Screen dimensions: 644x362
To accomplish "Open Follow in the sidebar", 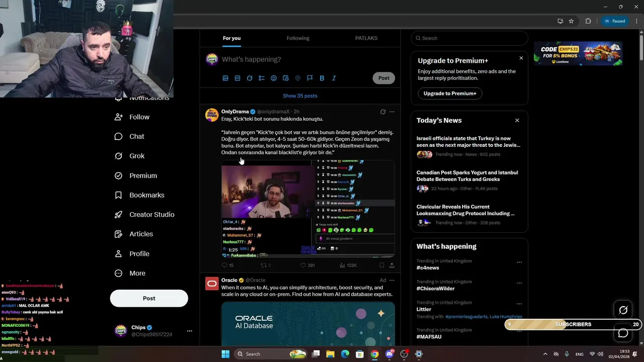I will pos(132,117).
